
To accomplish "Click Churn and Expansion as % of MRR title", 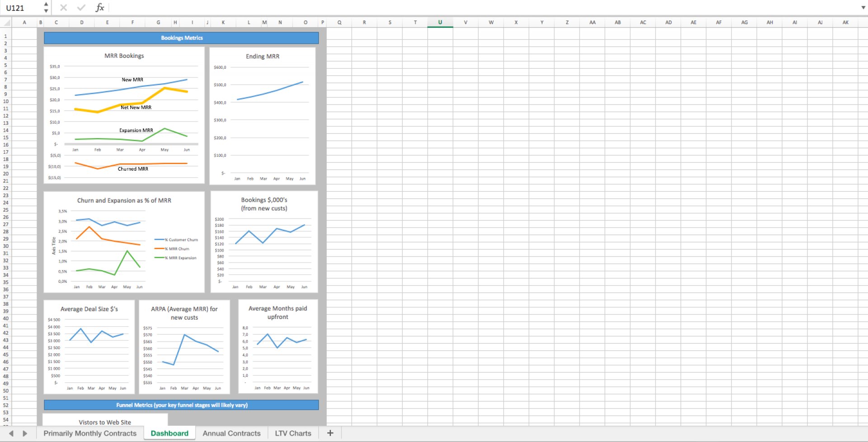I will tap(124, 200).
